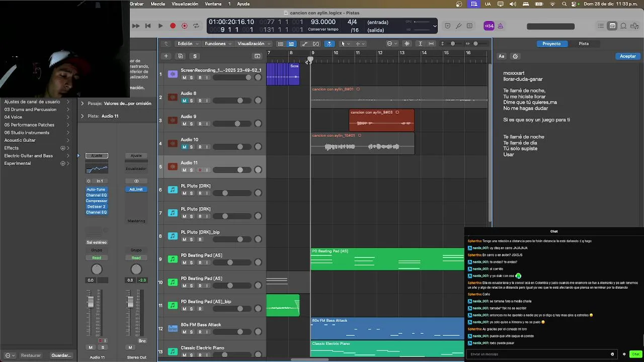Start playback with the Play button
Viewport: 644px width, 362px height.
160,26
